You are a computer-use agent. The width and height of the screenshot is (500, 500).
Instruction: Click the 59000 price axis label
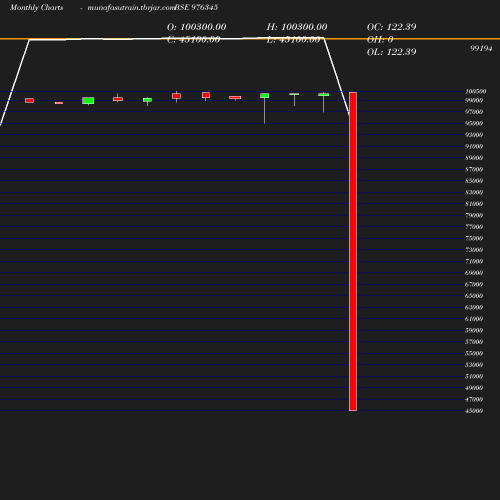pyautogui.click(x=474, y=330)
